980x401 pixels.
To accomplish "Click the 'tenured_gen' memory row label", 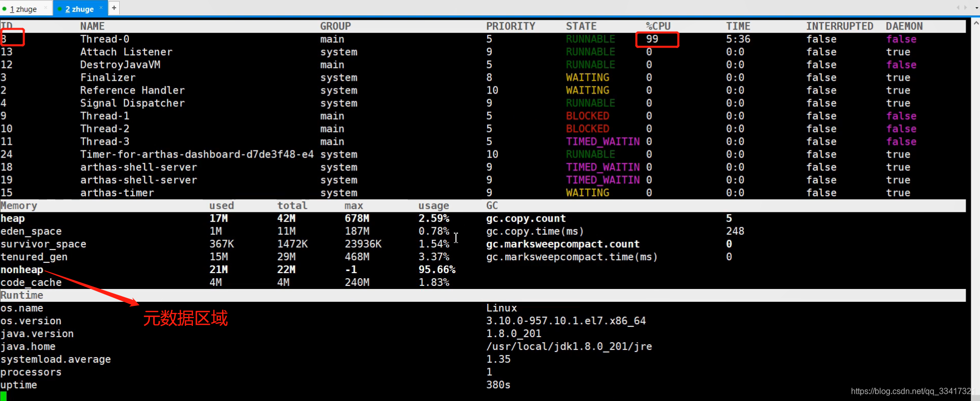I will click(x=34, y=257).
